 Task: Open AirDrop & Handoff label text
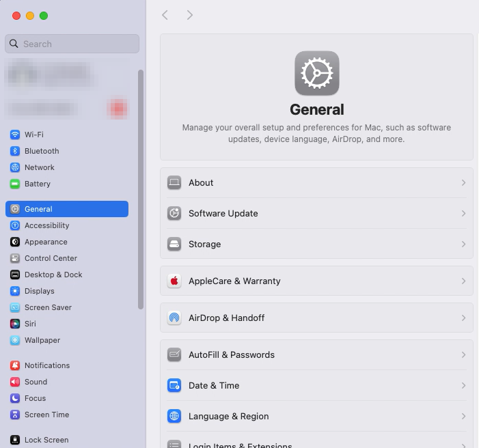pos(226,318)
